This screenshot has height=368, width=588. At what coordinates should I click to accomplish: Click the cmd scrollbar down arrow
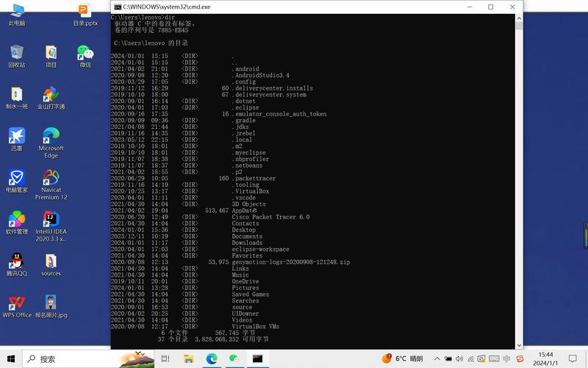519,345
